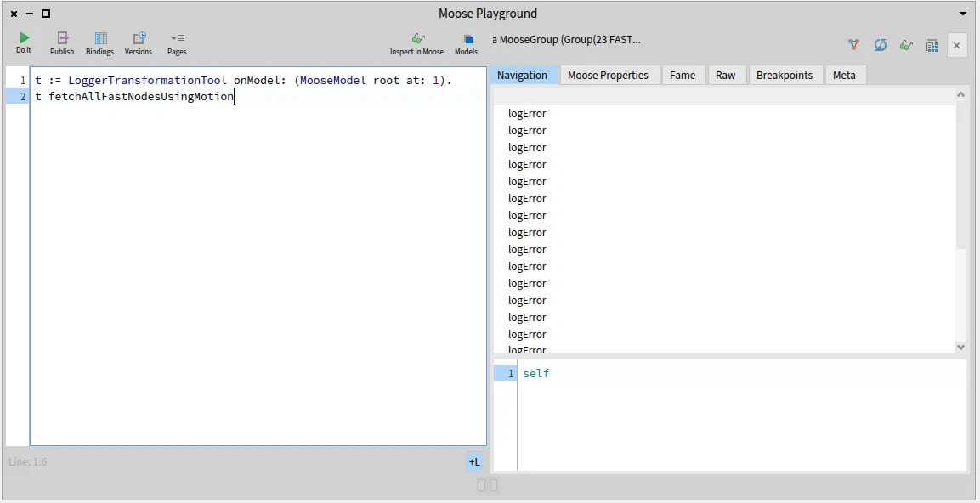Image resolution: width=980 pixels, height=503 pixels.
Task: Click green glasses icon in inspector header
Action: (x=905, y=45)
